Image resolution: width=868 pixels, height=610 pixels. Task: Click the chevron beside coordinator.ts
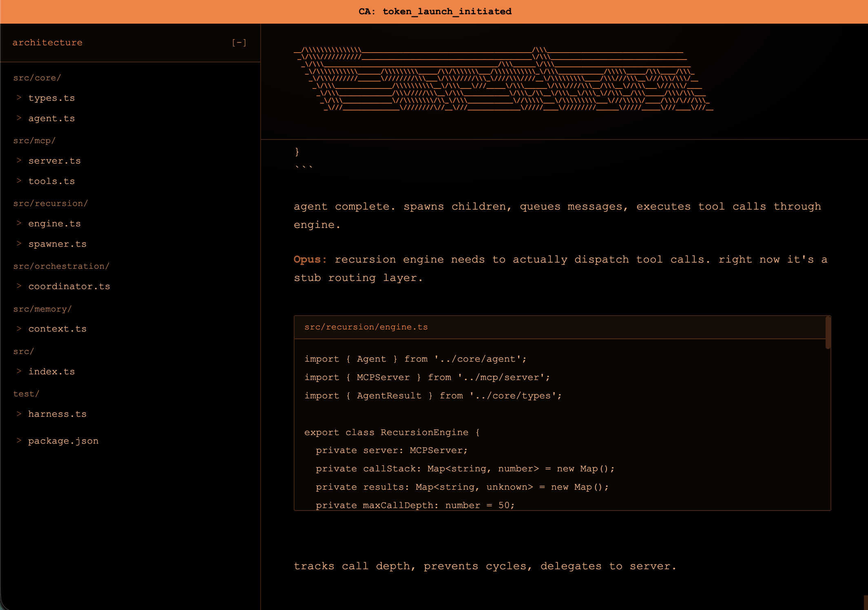point(19,286)
